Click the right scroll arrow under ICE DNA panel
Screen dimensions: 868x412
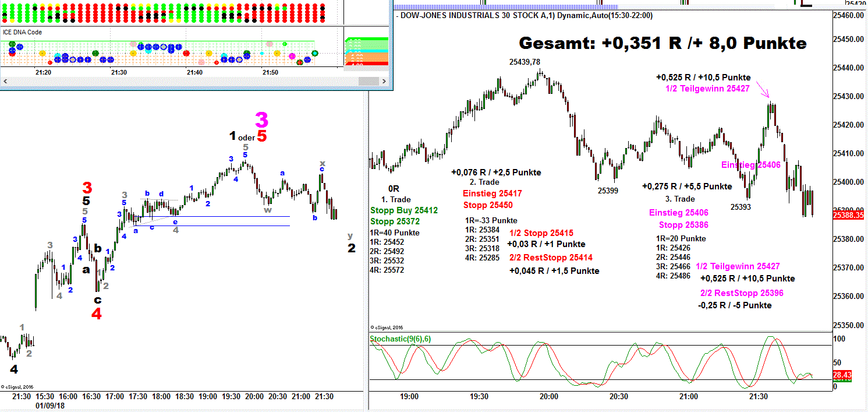383,82
